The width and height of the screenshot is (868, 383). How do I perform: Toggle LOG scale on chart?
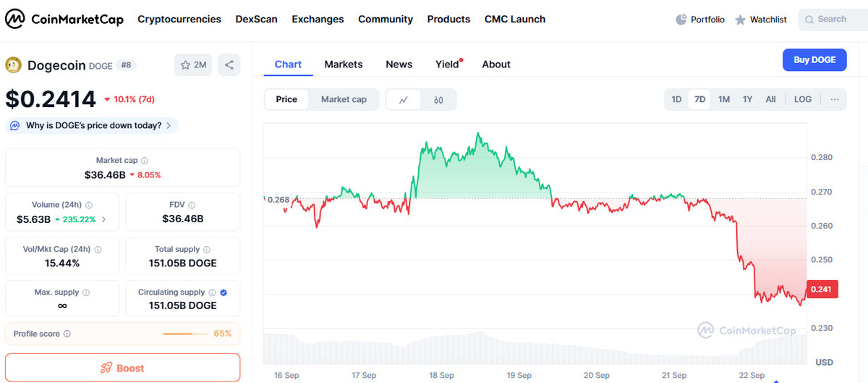(x=803, y=99)
